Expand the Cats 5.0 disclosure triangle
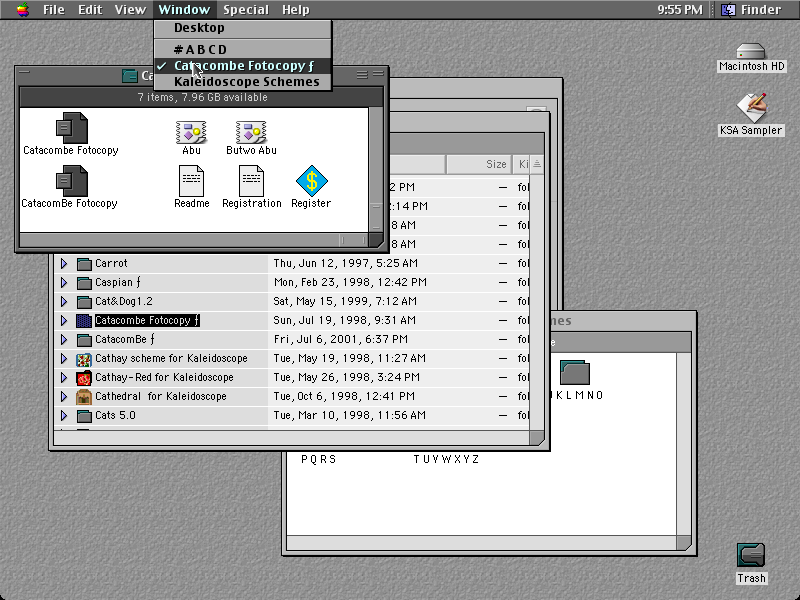This screenshot has width=800, height=600. 64,415
